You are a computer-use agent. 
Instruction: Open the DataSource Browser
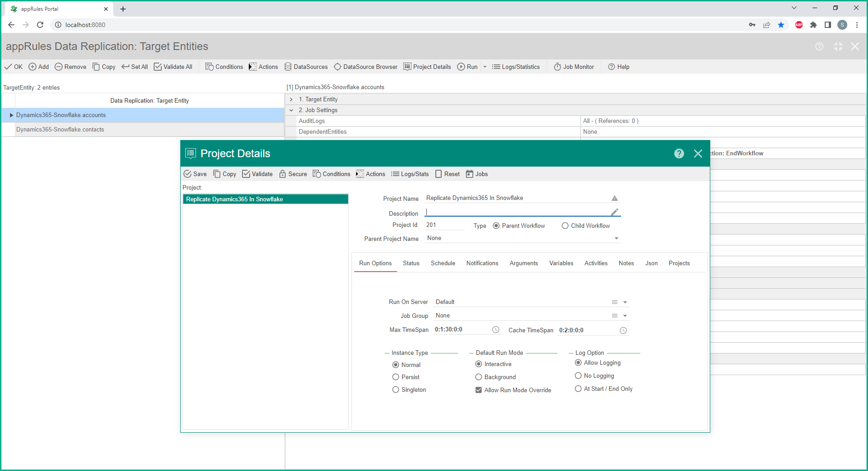365,67
